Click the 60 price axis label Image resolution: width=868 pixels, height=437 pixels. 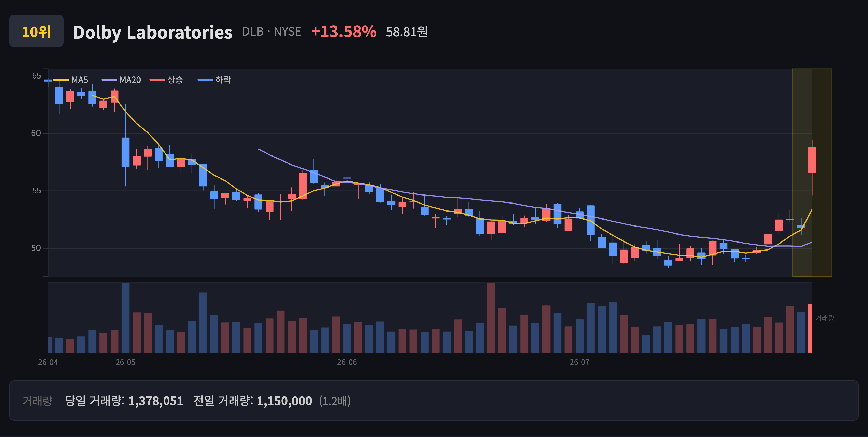tap(36, 133)
